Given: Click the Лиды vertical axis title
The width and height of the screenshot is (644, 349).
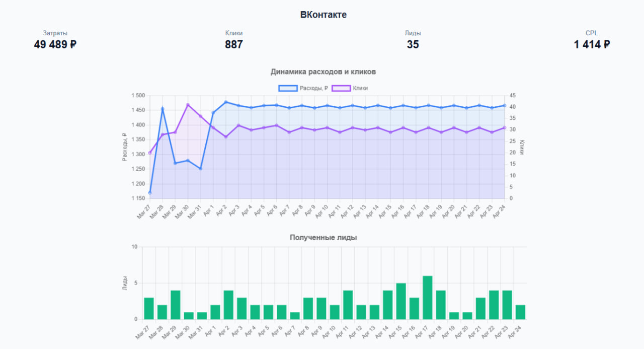Looking at the screenshot, I should tap(125, 283).
